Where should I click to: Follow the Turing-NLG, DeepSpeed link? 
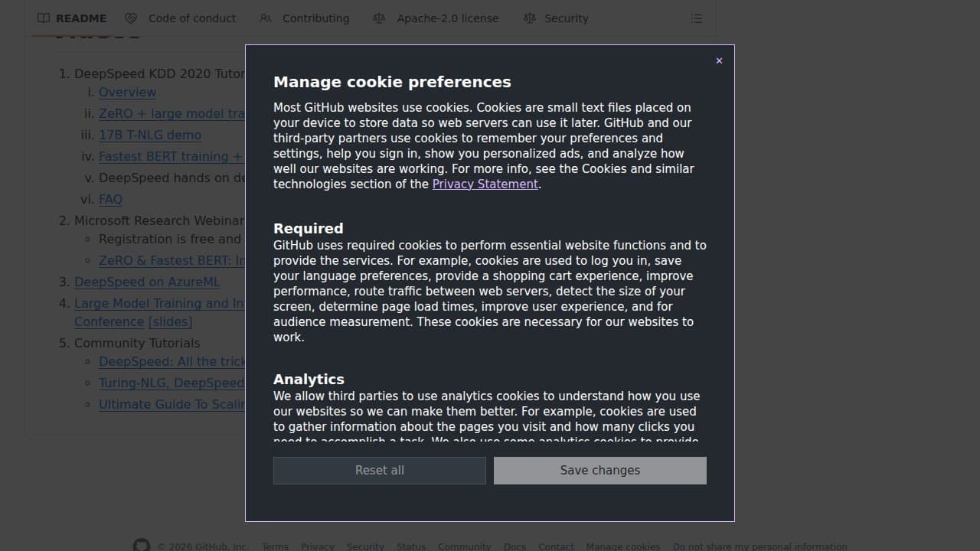(171, 383)
